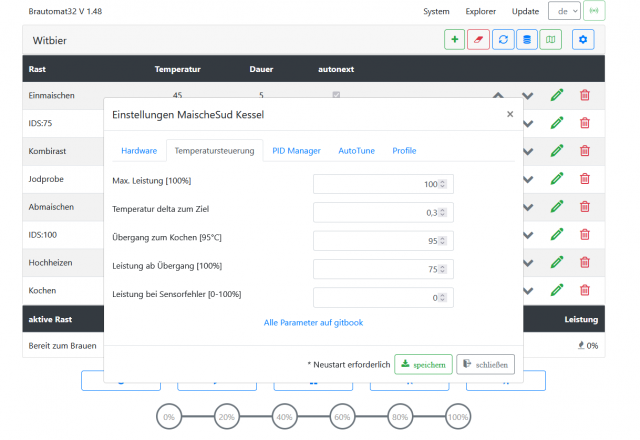Dismiss the Einstellungen dialog with the X
640x440 pixels.
pos(510,114)
